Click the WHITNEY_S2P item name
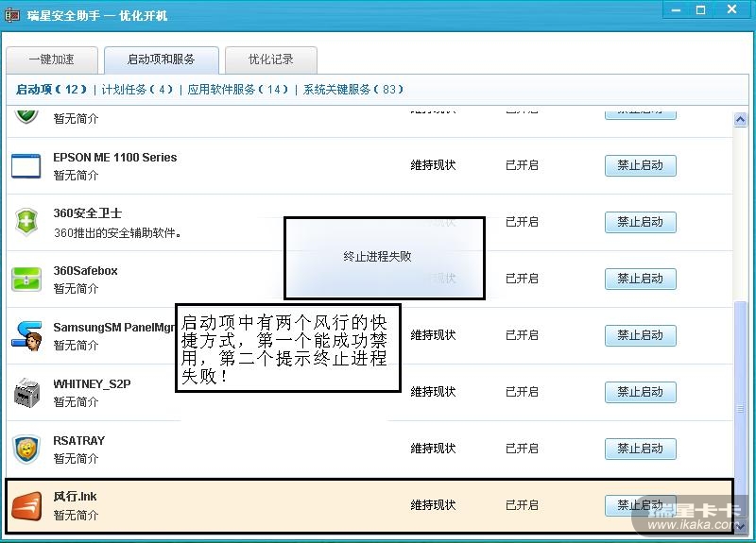This screenshot has height=543, width=756. [x=92, y=384]
